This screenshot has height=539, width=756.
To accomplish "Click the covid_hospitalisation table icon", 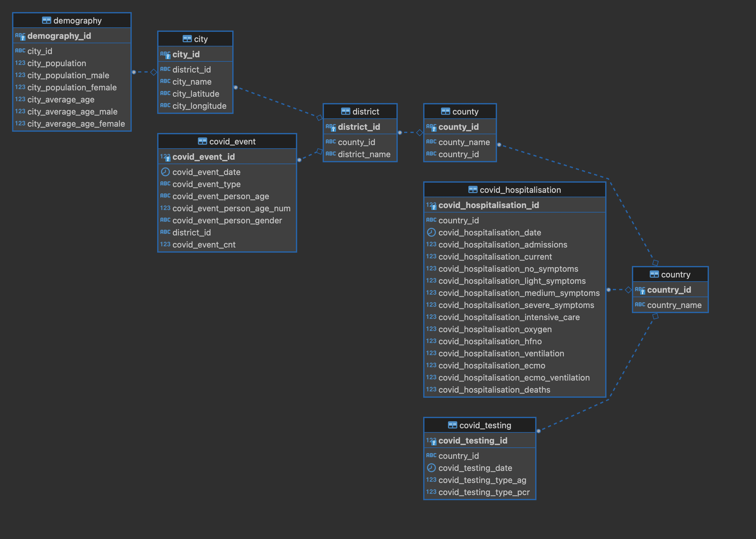I will tap(472, 190).
